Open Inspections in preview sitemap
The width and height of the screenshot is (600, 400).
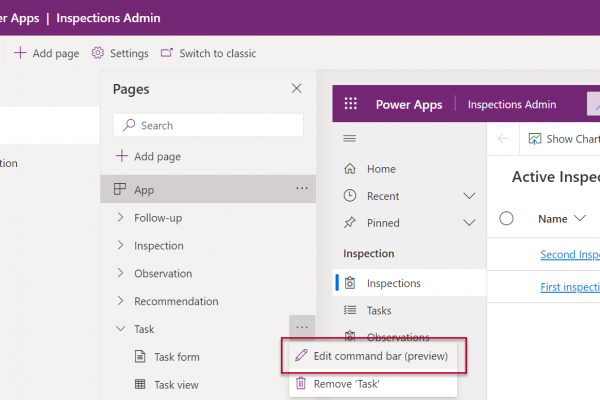409,283
